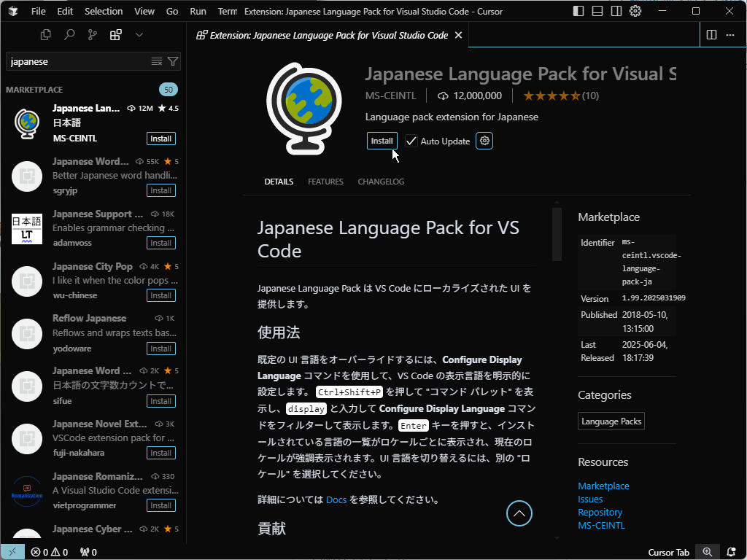Open the Repository link under Resources
747x560 pixels.
click(600, 512)
